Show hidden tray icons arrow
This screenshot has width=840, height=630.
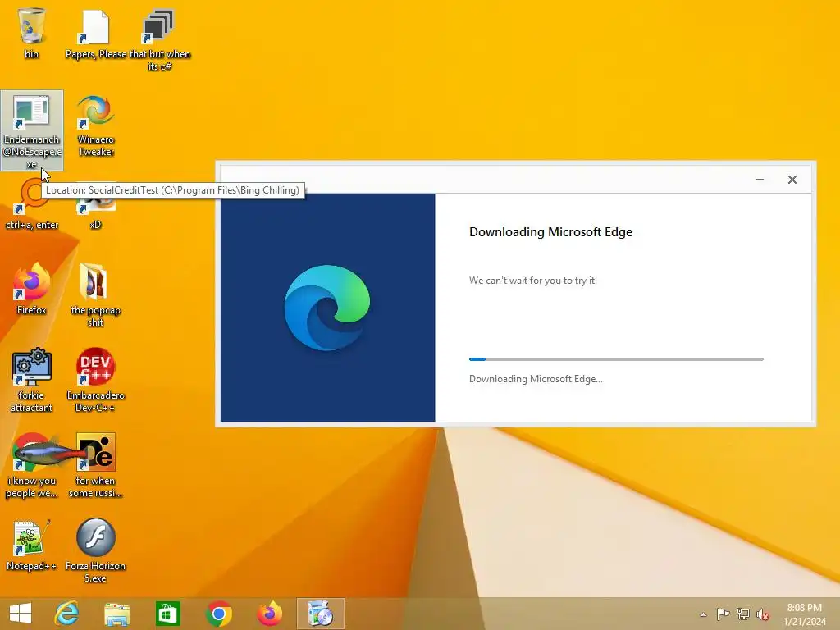(x=703, y=614)
